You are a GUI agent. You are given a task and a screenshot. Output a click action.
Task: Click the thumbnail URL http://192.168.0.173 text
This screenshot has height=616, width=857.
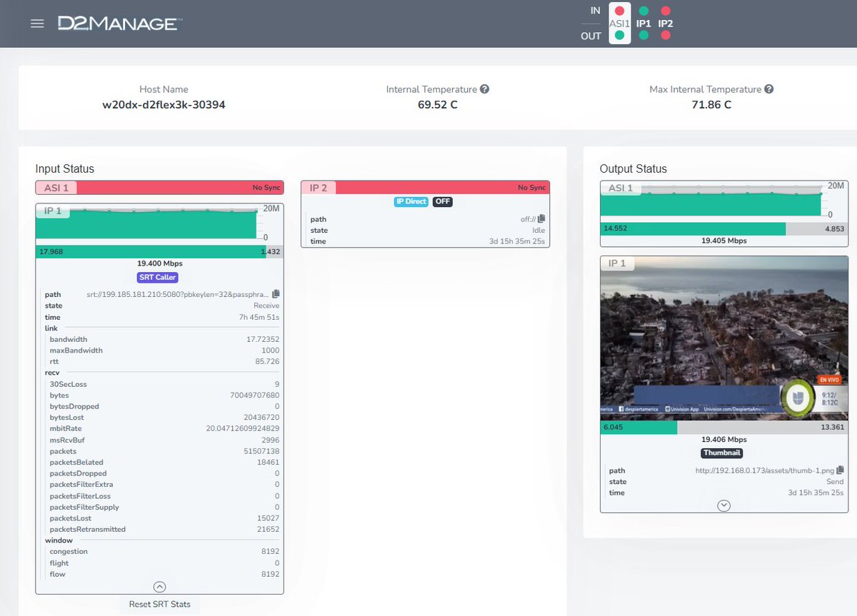pyautogui.click(x=765, y=470)
